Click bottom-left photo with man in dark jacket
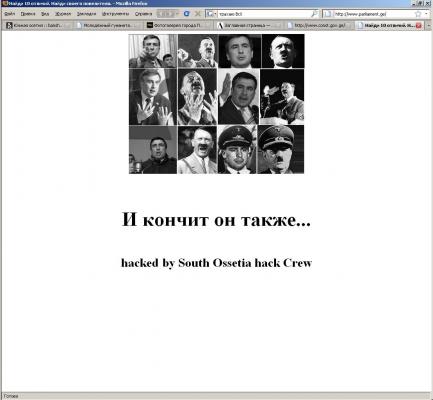Screen dimensions: 433x400 pos(153,150)
